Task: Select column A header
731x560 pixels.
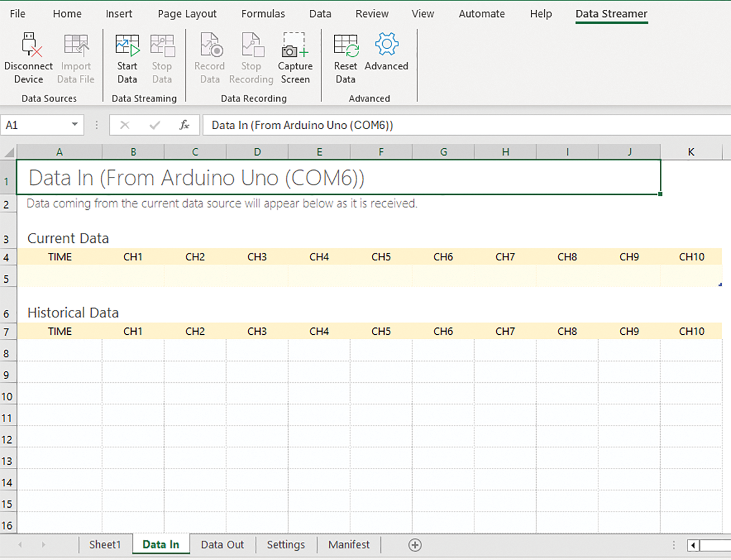Action: click(59, 152)
